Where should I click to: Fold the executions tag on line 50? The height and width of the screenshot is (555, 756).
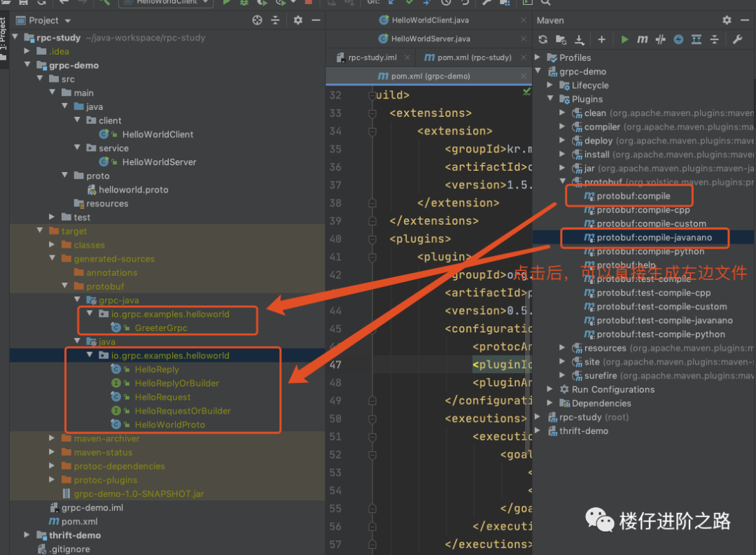pyautogui.click(x=372, y=419)
